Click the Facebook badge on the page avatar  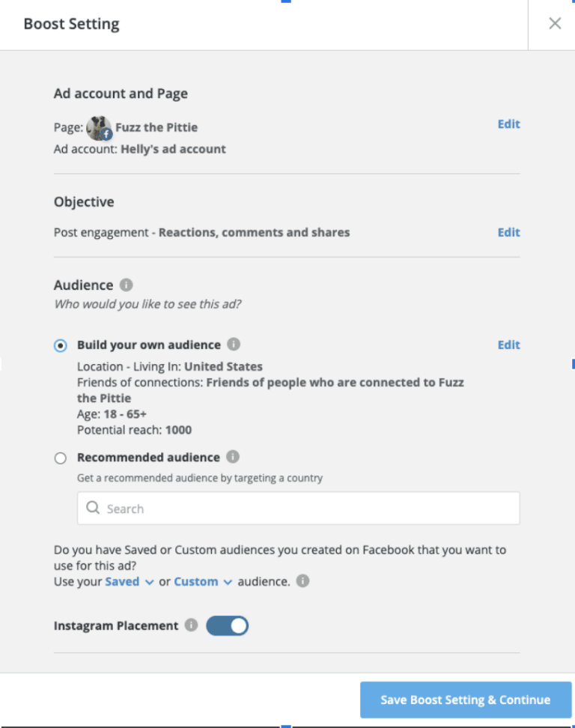pyautogui.click(x=107, y=133)
